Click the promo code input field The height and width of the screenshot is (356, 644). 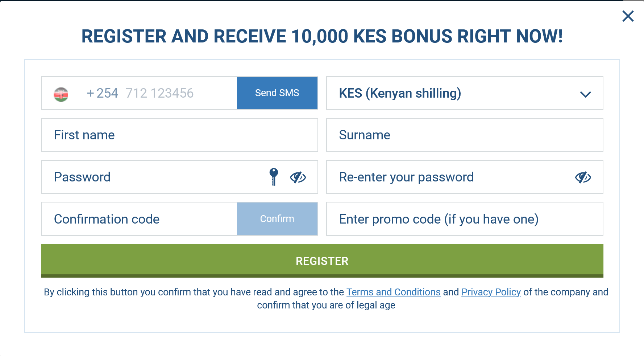[465, 219]
